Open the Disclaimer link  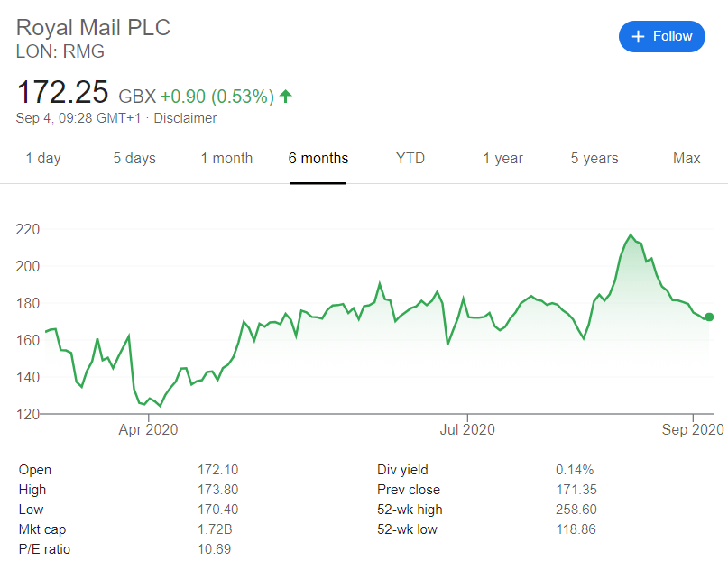click(x=185, y=118)
